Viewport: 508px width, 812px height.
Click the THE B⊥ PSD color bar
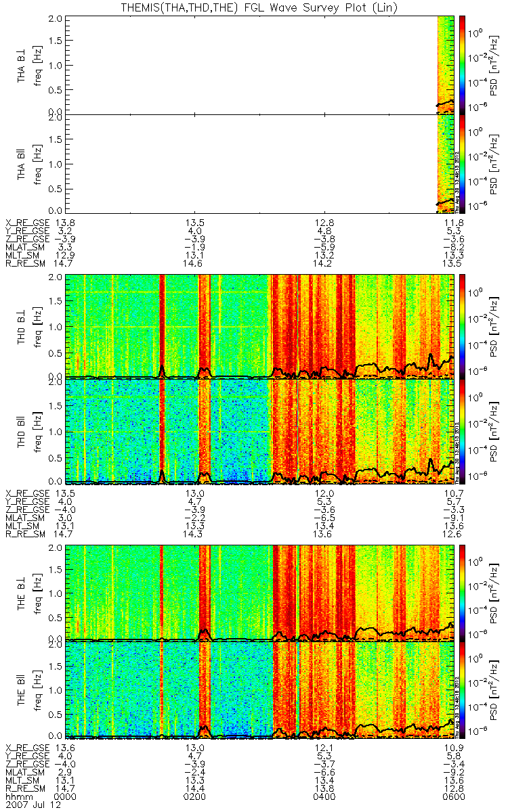[463, 591]
